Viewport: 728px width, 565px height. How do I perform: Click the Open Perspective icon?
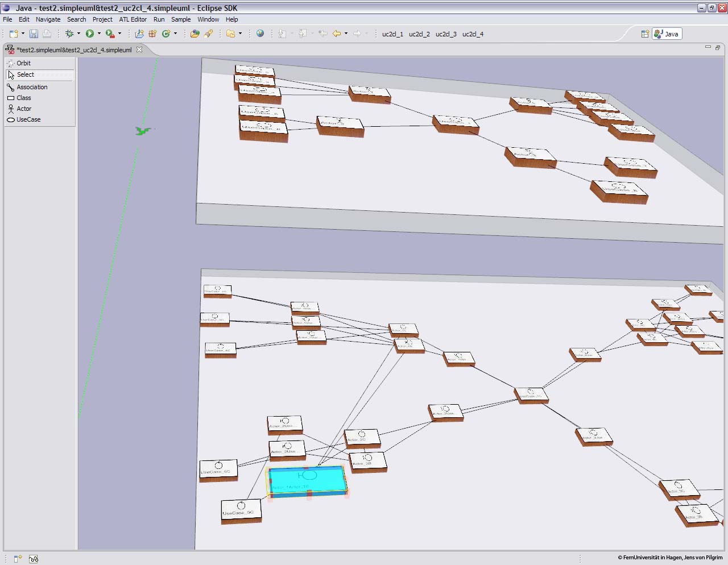645,34
